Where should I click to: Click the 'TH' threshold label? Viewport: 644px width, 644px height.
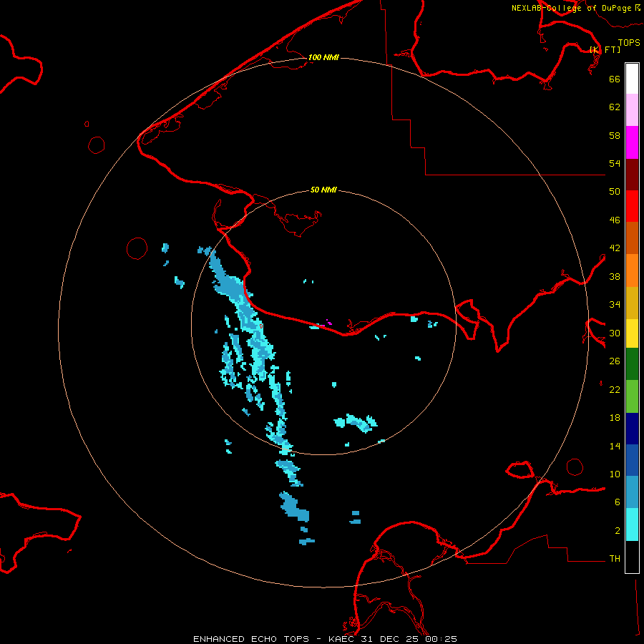point(615,559)
